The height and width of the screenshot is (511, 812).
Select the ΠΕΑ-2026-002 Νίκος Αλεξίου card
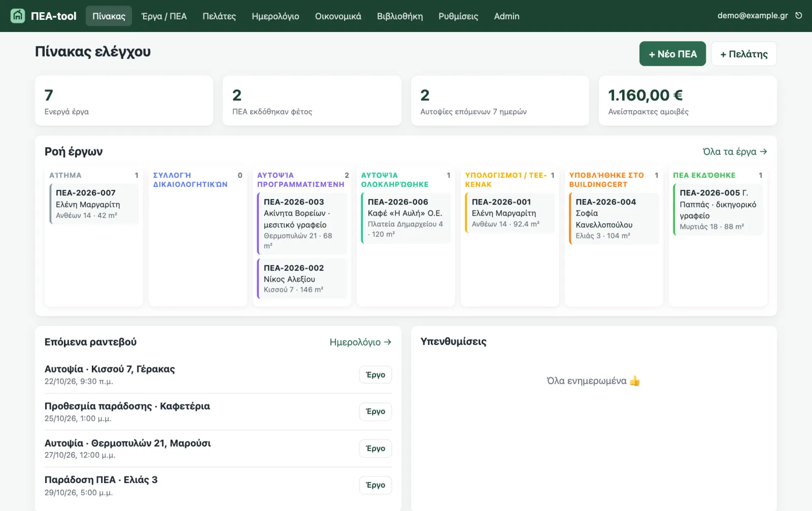(x=302, y=279)
